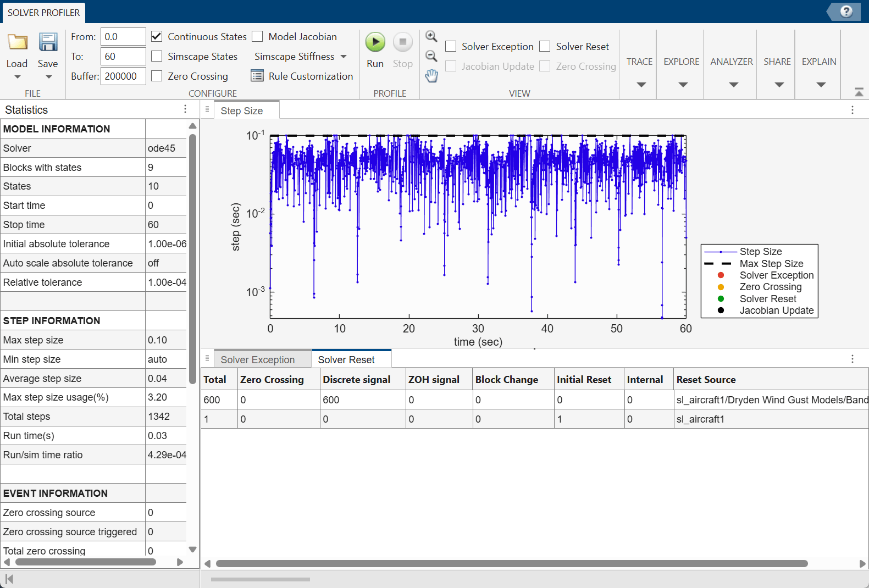Screen dimensions: 869x588
Task: Expand the Save dropdown arrow
Action: click(48, 77)
